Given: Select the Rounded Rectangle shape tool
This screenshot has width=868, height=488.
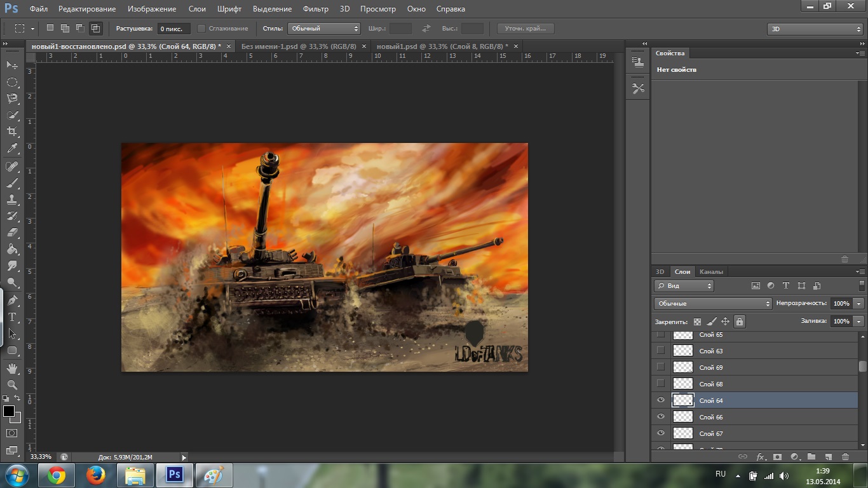Looking at the screenshot, I should pyautogui.click(x=12, y=350).
